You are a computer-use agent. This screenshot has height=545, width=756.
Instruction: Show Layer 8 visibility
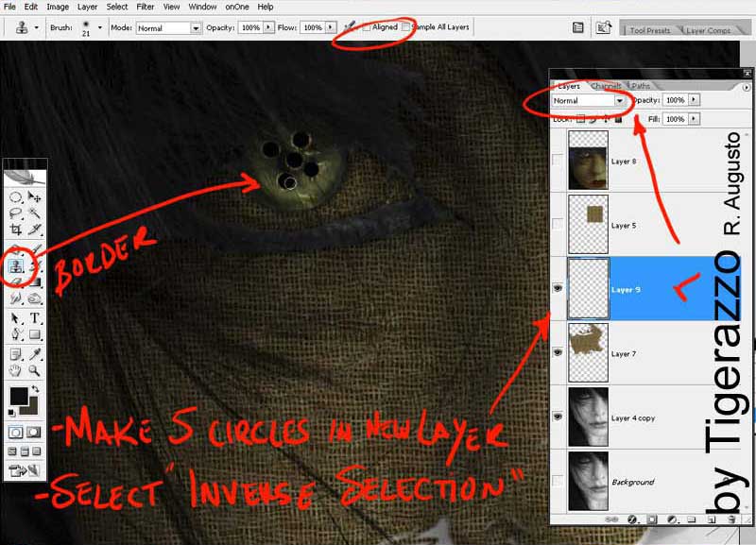pos(558,160)
